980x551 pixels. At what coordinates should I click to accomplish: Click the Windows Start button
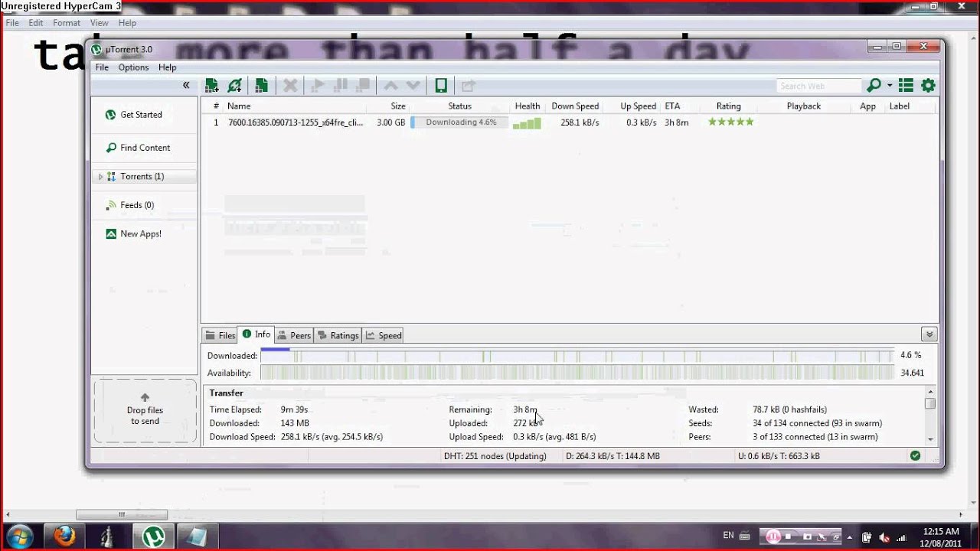pos(18,536)
